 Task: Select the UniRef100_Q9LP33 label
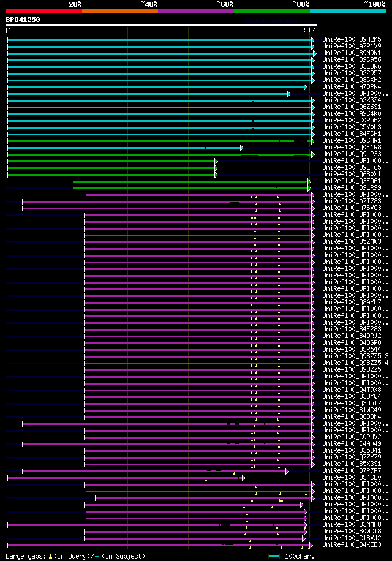pyautogui.click(x=352, y=154)
